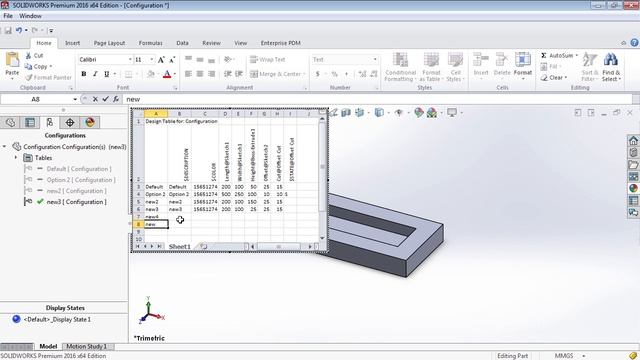The image size is (640, 360).
Task: Click the Increase Font Size icon
Action: [x=161, y=60]
